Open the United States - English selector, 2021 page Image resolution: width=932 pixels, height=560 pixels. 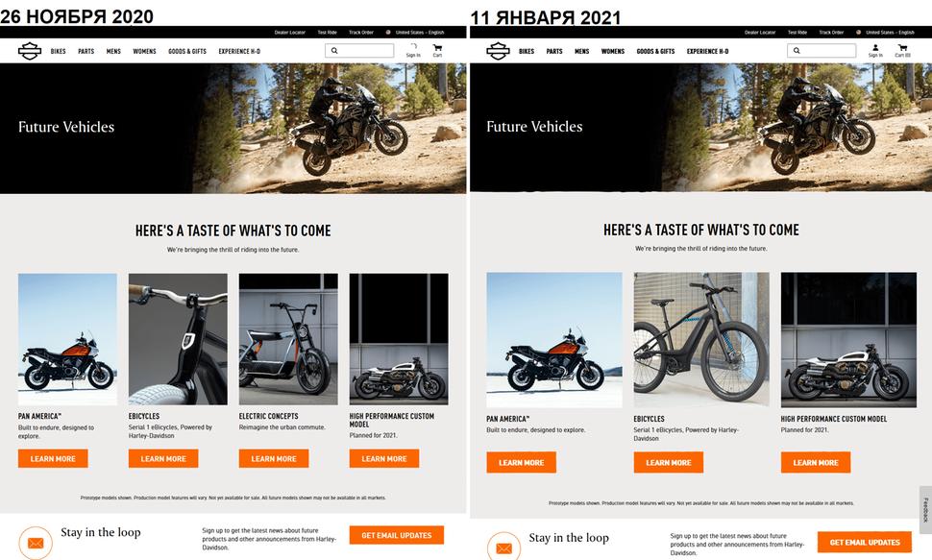point(885,32)
